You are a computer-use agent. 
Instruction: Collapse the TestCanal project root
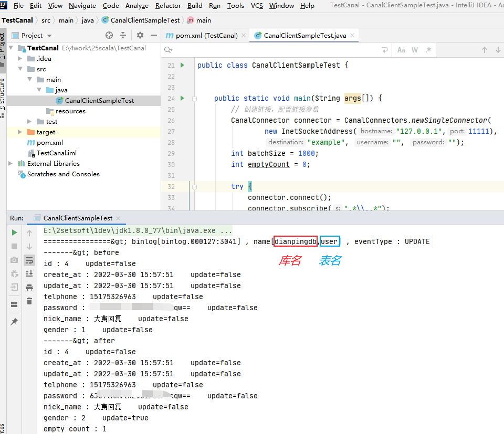pos(11,48)
